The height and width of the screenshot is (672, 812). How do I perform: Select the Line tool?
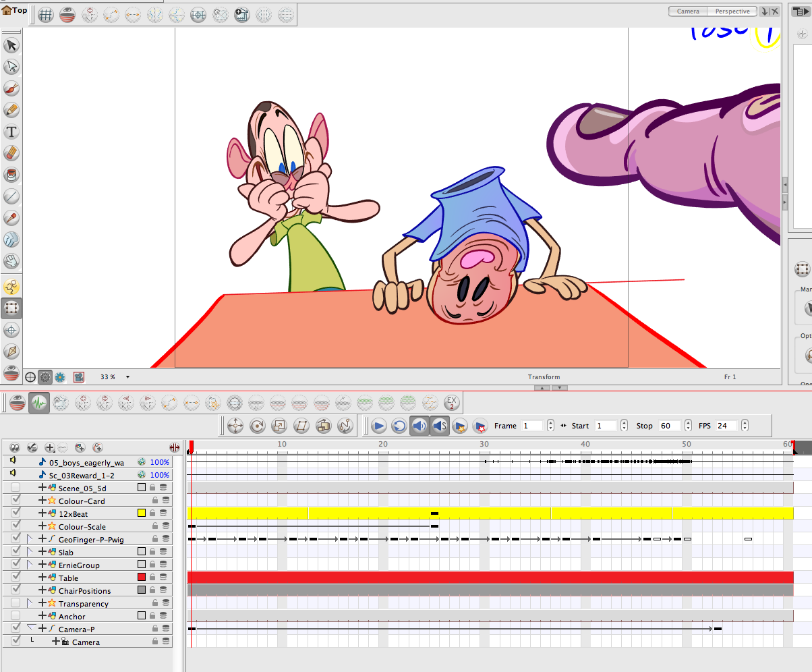pos(11,196)
